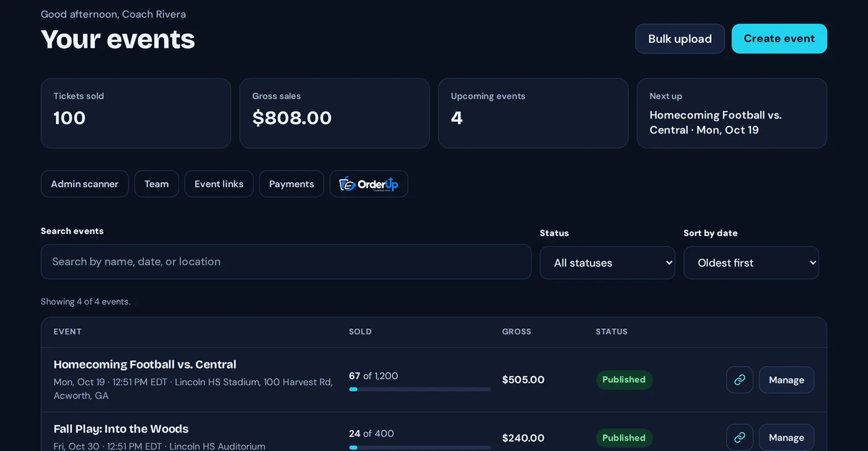Screen dimensions: 868x451
Task: Click the Gross sales $808.00 card
Action: [x=335, y=113]
